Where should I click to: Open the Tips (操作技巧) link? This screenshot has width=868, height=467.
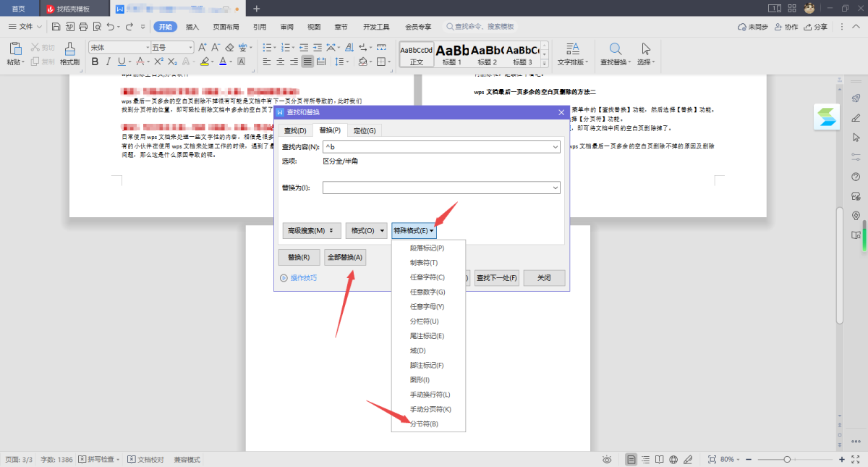pyautogui.click(x=298, y=278)
